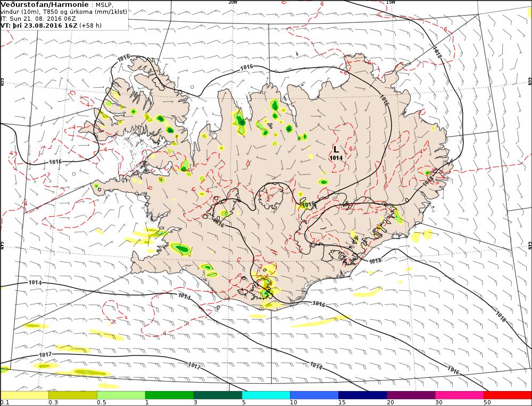Click 'vindur (10m), T850 og úrkoma' subtitle line
This screenshot has width=532, height=406.
coord(64,12)
